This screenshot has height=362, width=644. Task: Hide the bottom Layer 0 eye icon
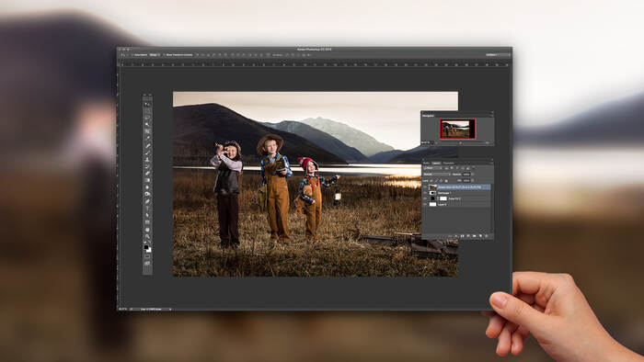(425, 204)
